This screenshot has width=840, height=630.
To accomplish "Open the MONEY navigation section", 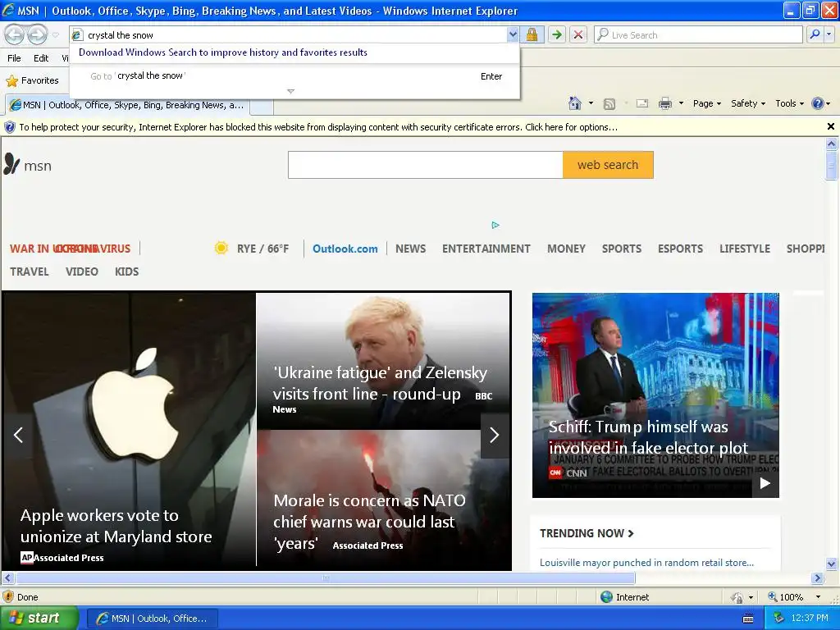I will click(x=566, y=249).
